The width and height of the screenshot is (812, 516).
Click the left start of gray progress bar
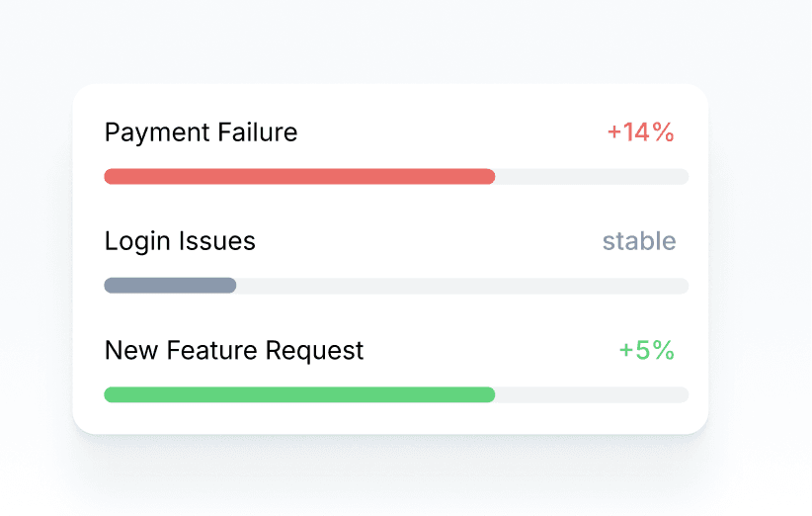[110, 286]
